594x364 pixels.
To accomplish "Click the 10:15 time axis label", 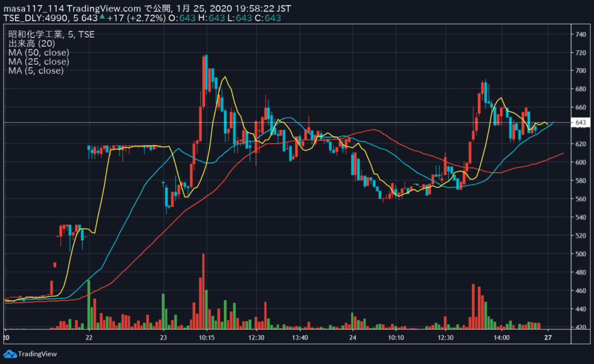I will point(207,337).
